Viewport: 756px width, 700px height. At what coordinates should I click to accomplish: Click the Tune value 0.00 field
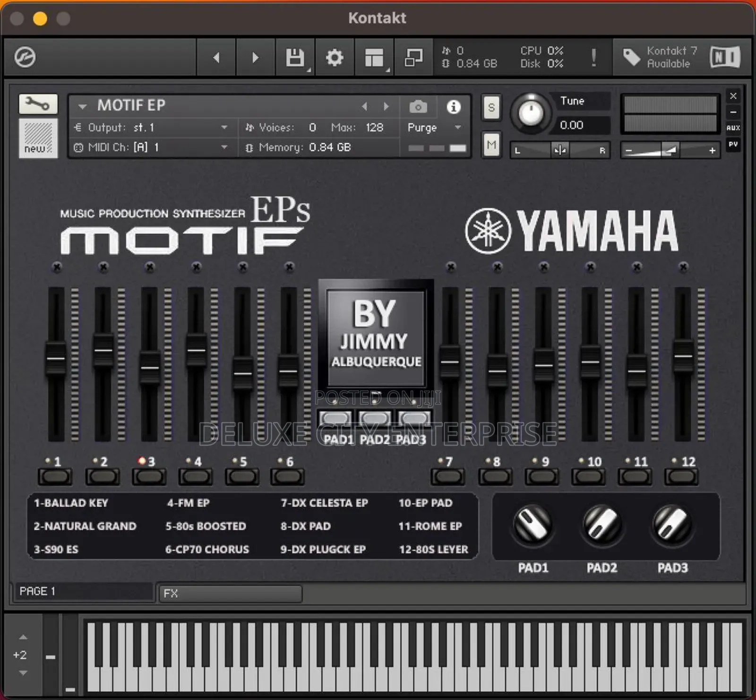(x=582, y=125)
